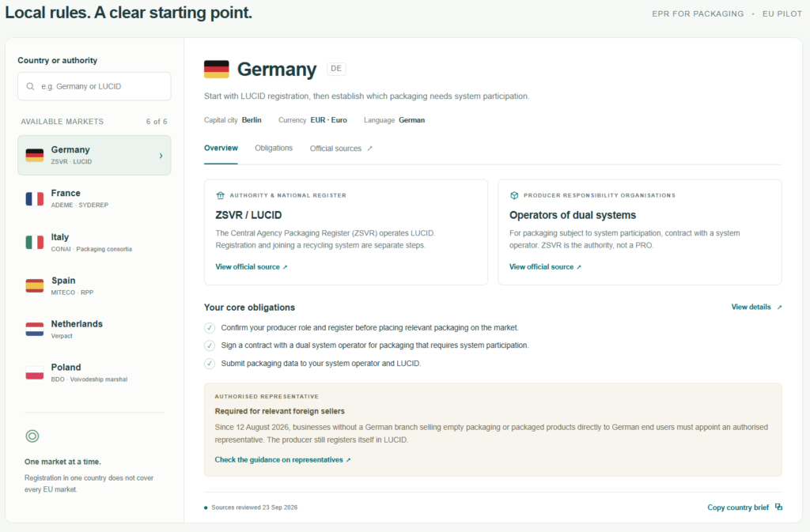Click the Poland flag icon

coord(35,372)
